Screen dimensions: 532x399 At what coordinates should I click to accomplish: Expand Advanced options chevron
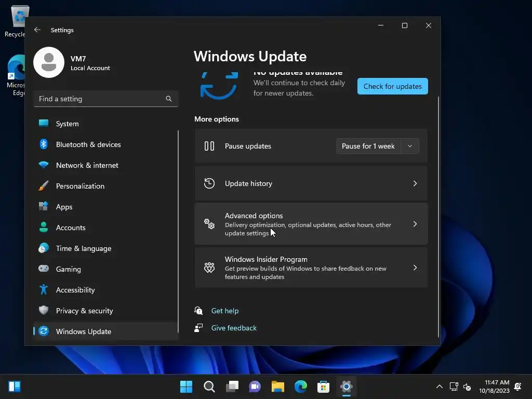[x=415, y=224]
